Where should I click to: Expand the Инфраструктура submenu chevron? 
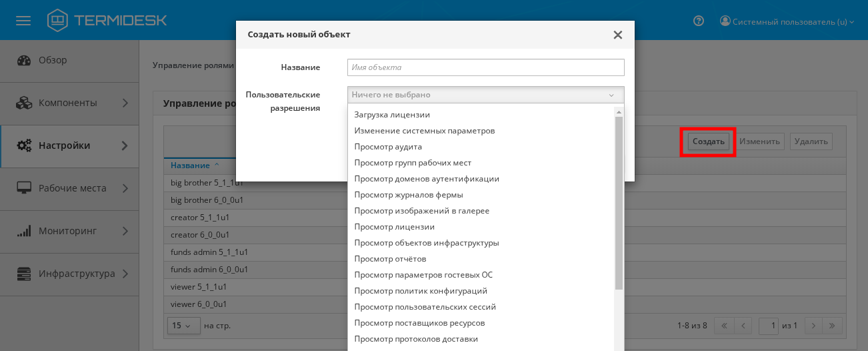pyautogui.click(x=125, y=274)
